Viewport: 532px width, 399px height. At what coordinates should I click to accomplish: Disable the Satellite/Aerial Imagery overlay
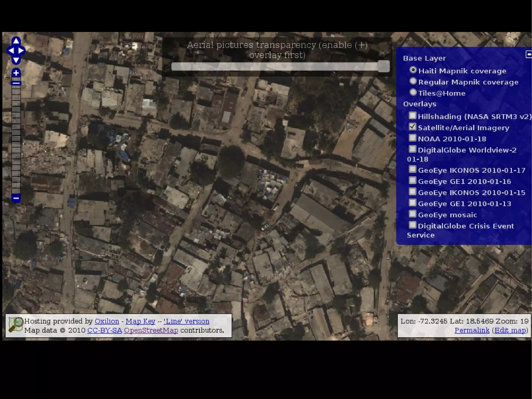pos(412,127)
